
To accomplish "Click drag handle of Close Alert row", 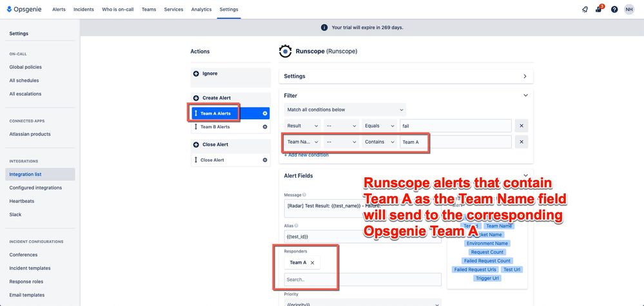I will 196,160.
